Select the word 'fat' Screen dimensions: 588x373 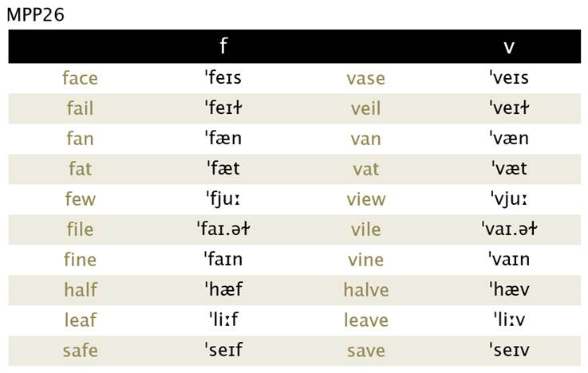tap(80, 168)
